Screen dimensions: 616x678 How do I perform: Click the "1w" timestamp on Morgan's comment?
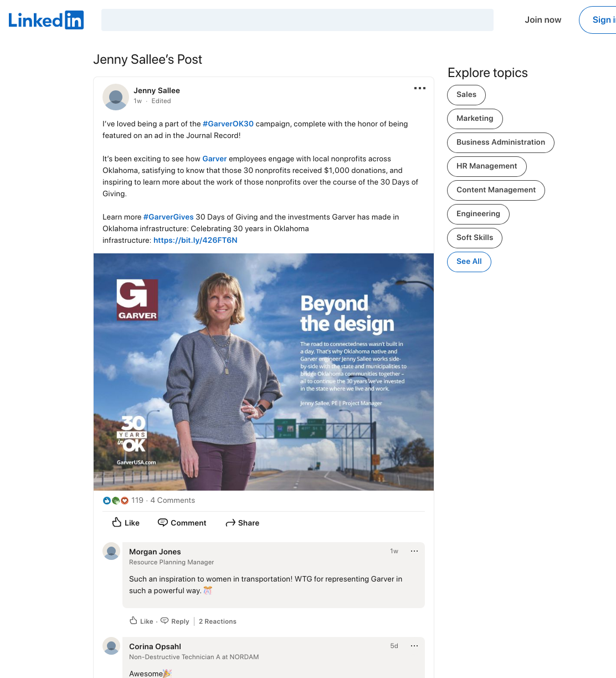[x=394, y=551]
